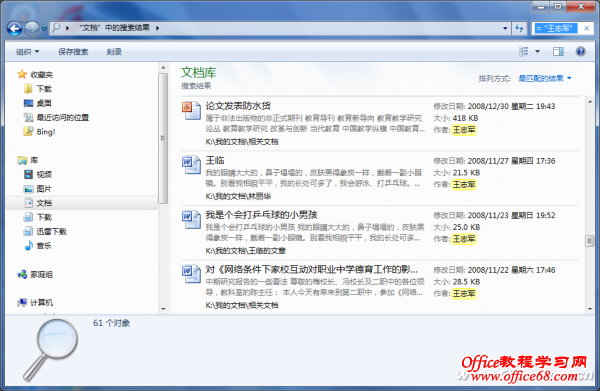The height and width of the screenshot is (391, 600).
Task: Minimize the Explorer window
Action: pyautogui.click(x=541, y=7)
